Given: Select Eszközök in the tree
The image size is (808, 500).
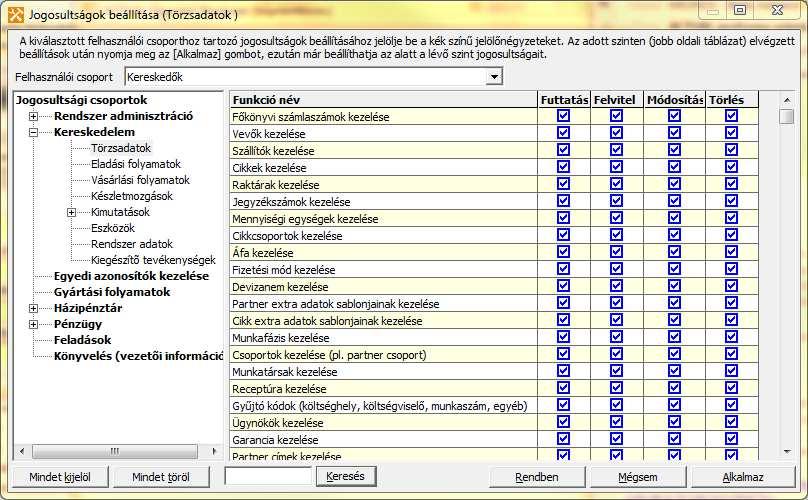Looking at the screenshot, I should [113, 228].
